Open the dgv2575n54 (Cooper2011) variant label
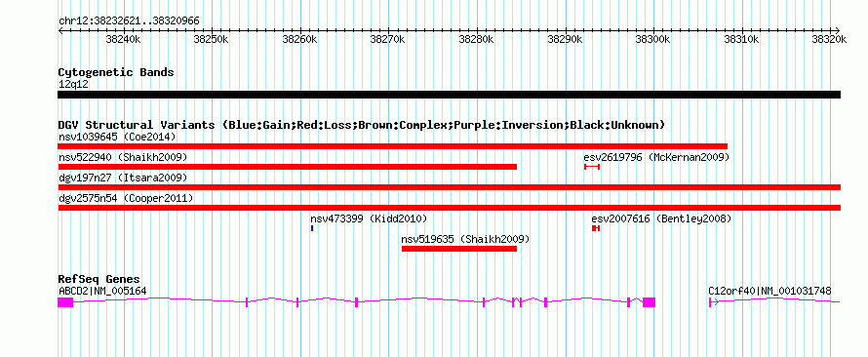Viewport: 868px width, 357px height. (x=126, y=198)
